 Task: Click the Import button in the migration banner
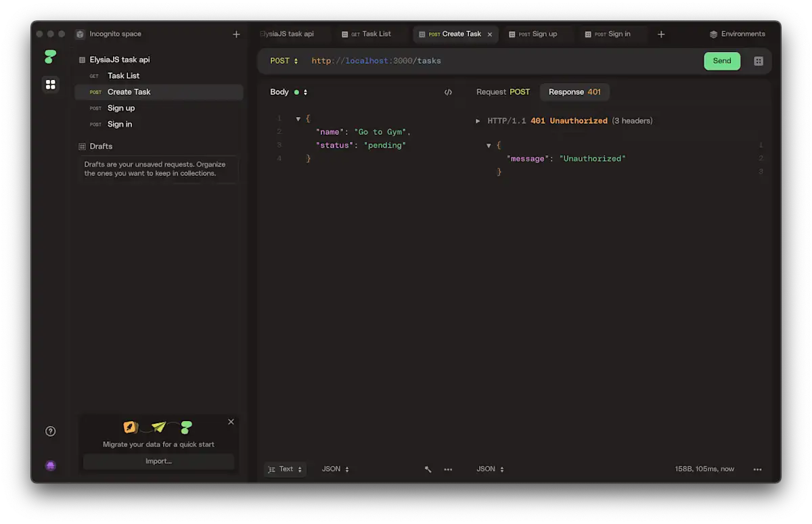tap(158, 461)
